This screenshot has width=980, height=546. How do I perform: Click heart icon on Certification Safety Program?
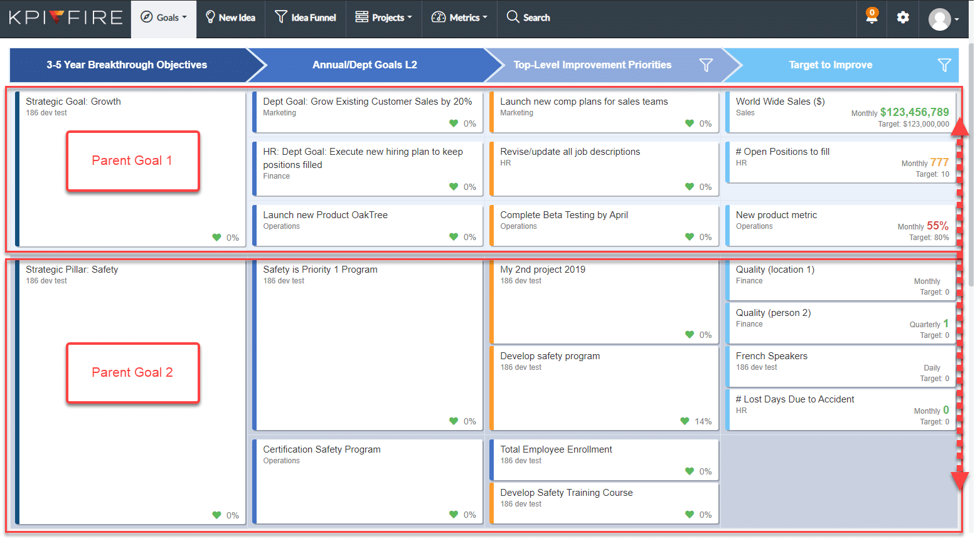(x=454, y=515)
